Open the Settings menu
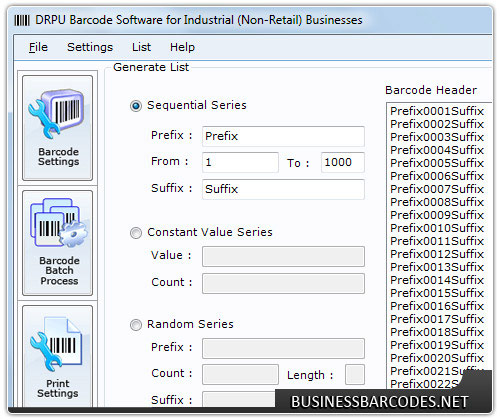The height and width of the screenshot is (420, 500). pos(90,47)
